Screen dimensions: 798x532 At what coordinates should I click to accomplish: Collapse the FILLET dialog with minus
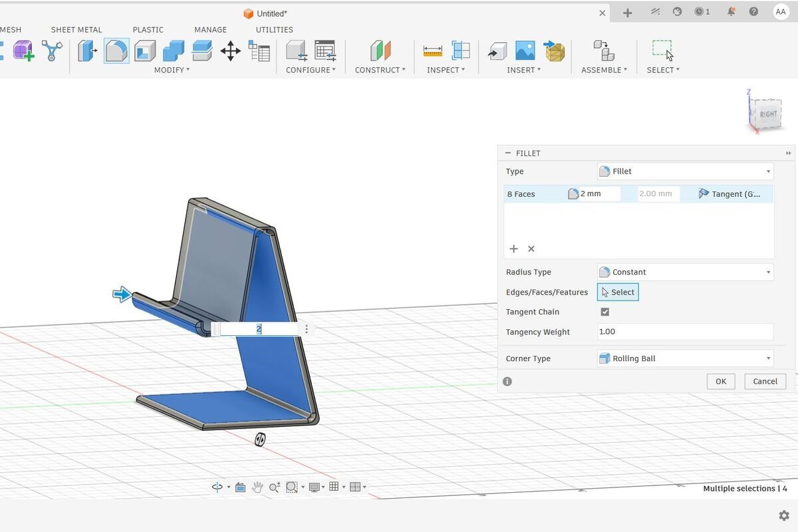[508, 153]
